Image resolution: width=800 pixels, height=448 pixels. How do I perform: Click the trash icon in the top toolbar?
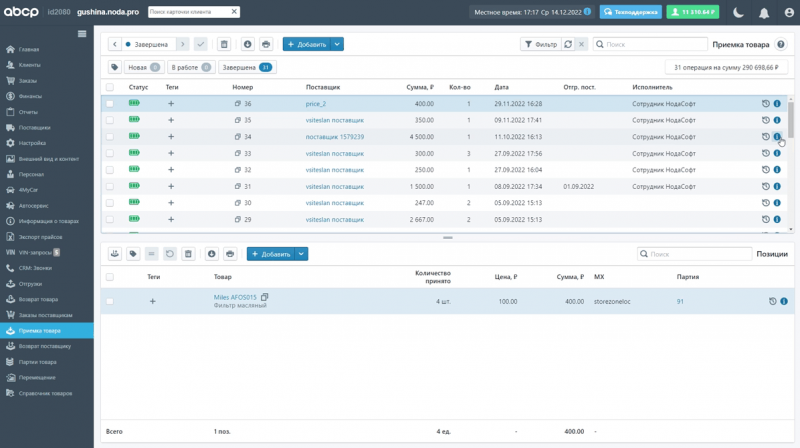pos(224,44)
